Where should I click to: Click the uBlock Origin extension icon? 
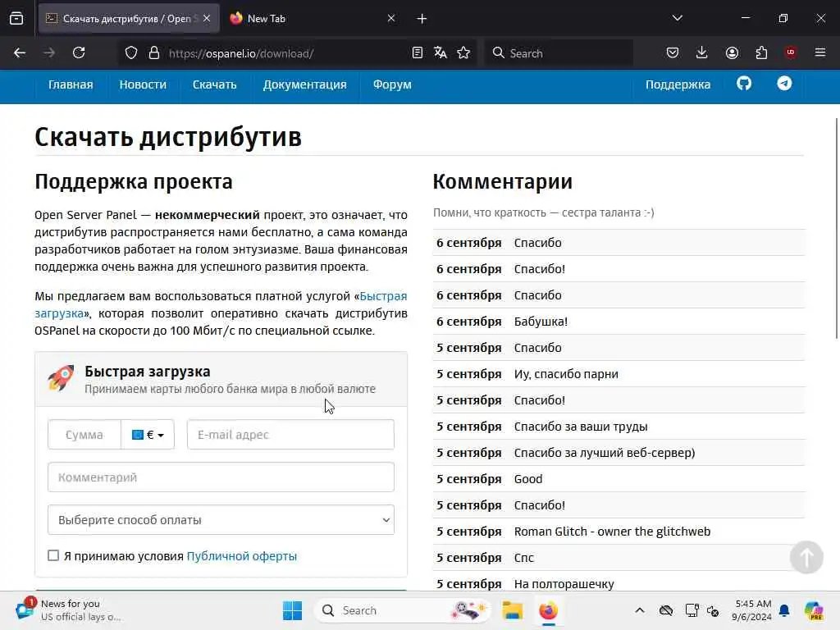pyautogui.click(x=791, y=52)
